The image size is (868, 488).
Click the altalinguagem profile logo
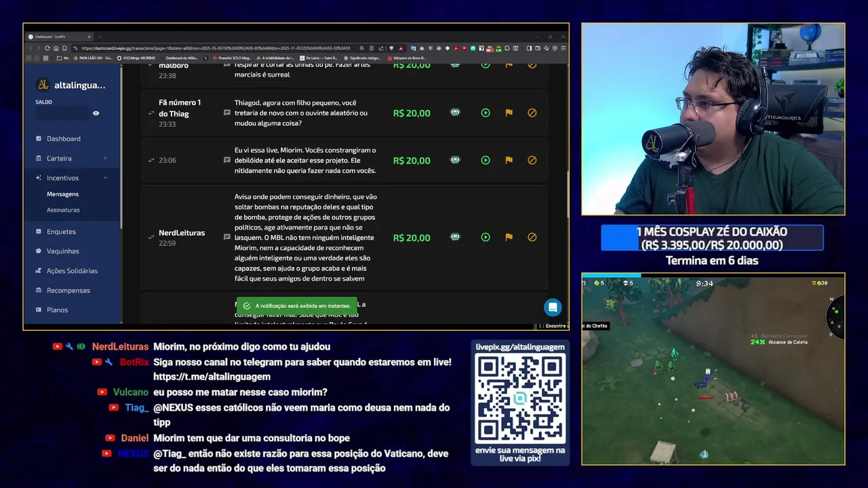pos(43,85)
